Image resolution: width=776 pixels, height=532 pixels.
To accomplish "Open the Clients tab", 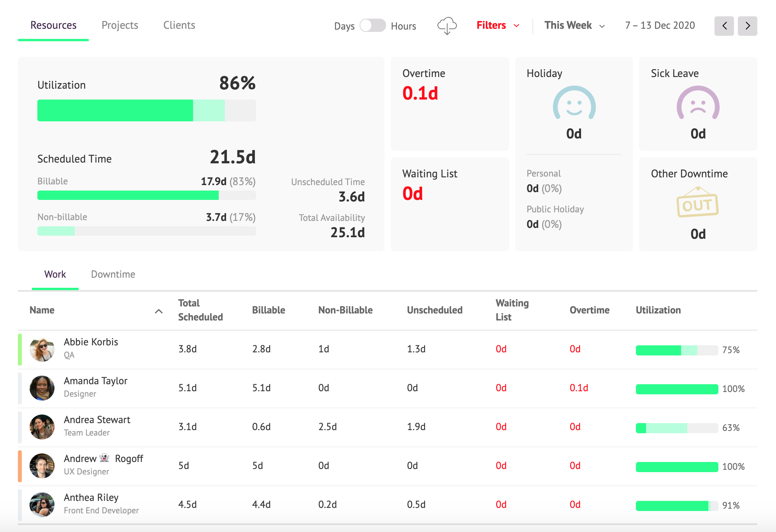I will [179, 25].
